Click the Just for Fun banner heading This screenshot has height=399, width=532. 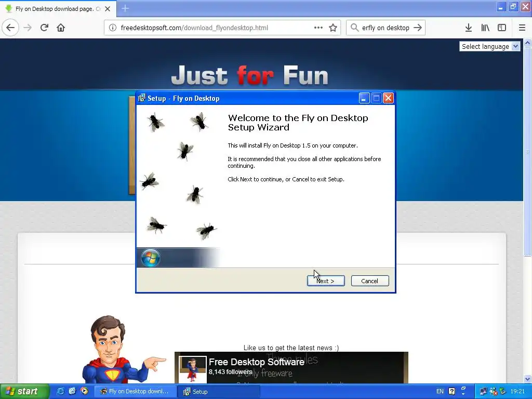coord(250,75)
